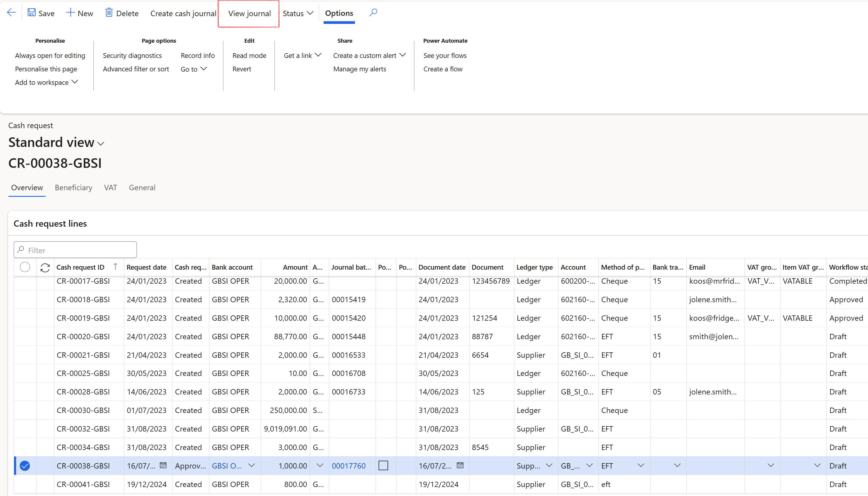Click Record info option

[x=198, y=56]
